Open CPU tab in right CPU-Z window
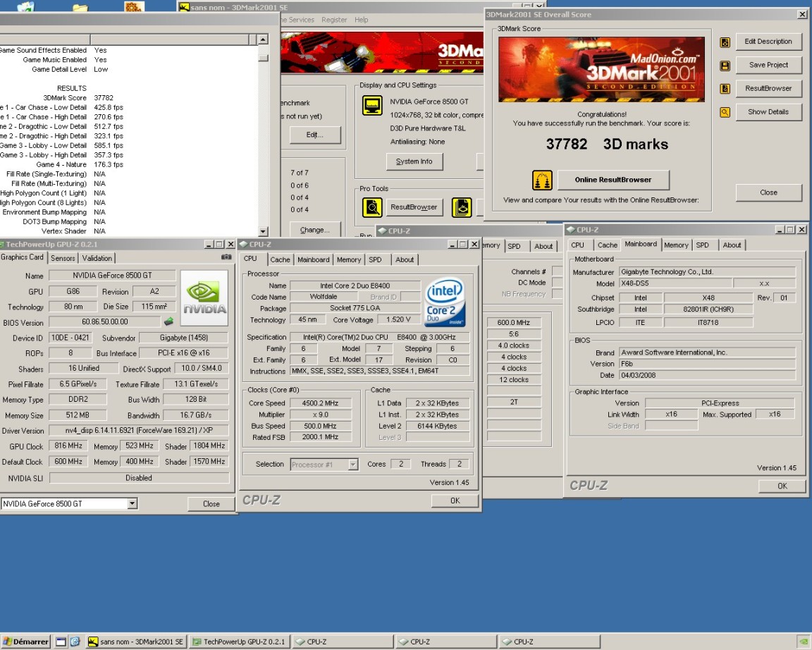 pyautogui.click(x=578, y=245)
